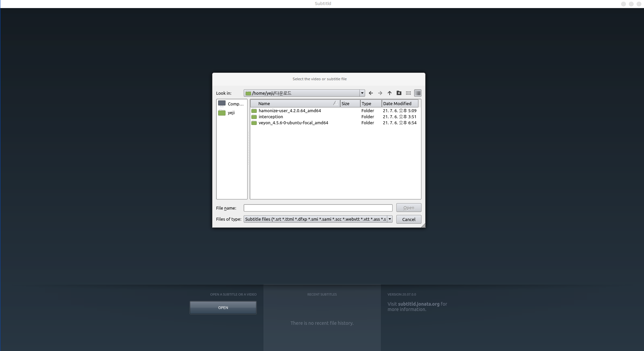The image size is (644, 351).
Task: Go to the parent directory
Action: coord(389,93)
